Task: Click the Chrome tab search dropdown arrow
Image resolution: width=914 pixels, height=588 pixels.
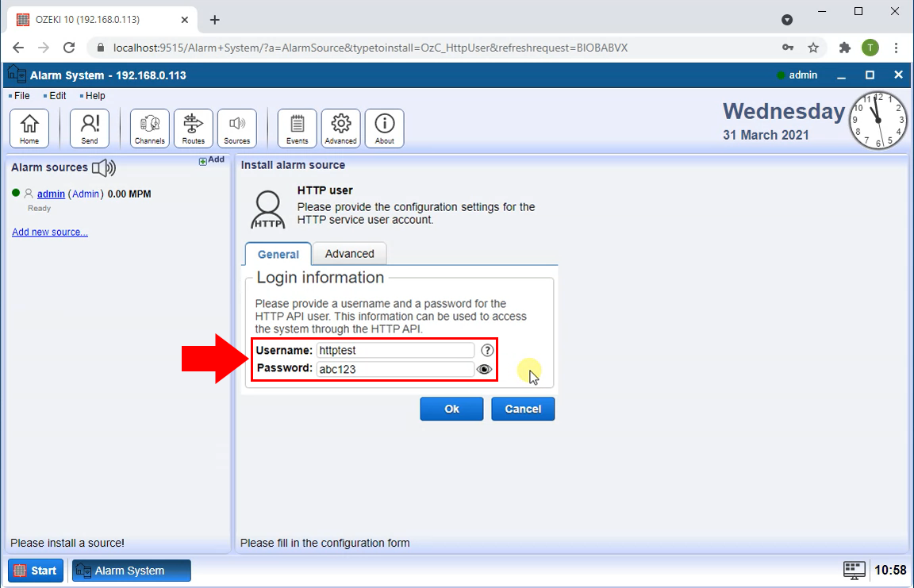Action: click(x=787, y=20)
